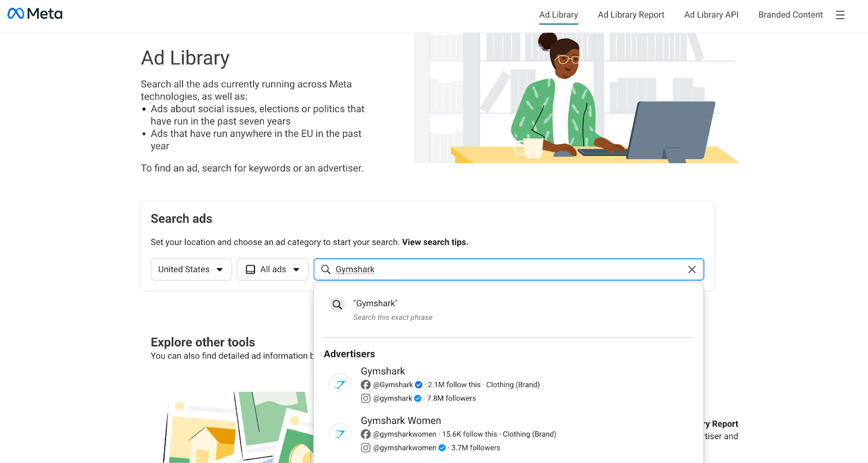Click the Meta logo
Image resolution: width=868 pixels, height=463 pixels.
(x=35, y=14)
